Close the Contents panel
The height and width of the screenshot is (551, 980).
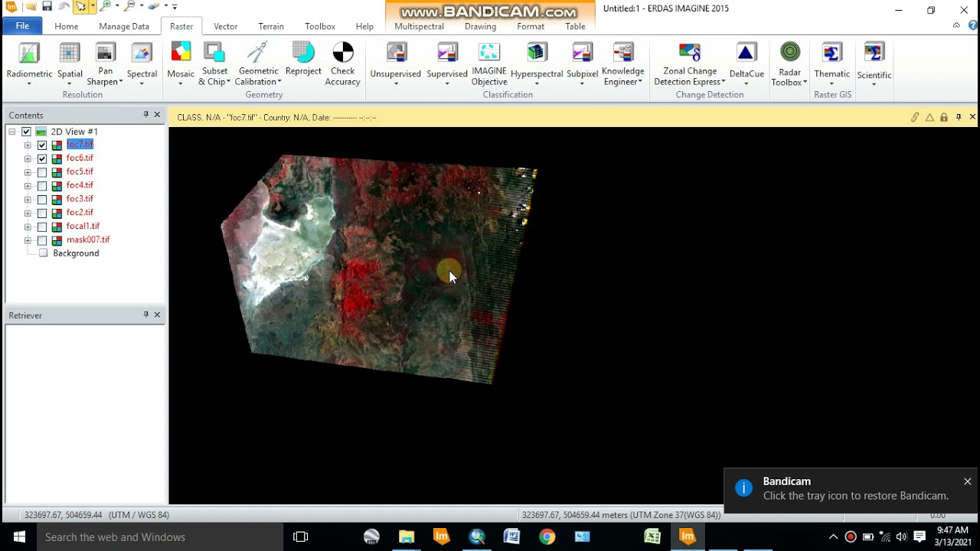pos(157,115)
